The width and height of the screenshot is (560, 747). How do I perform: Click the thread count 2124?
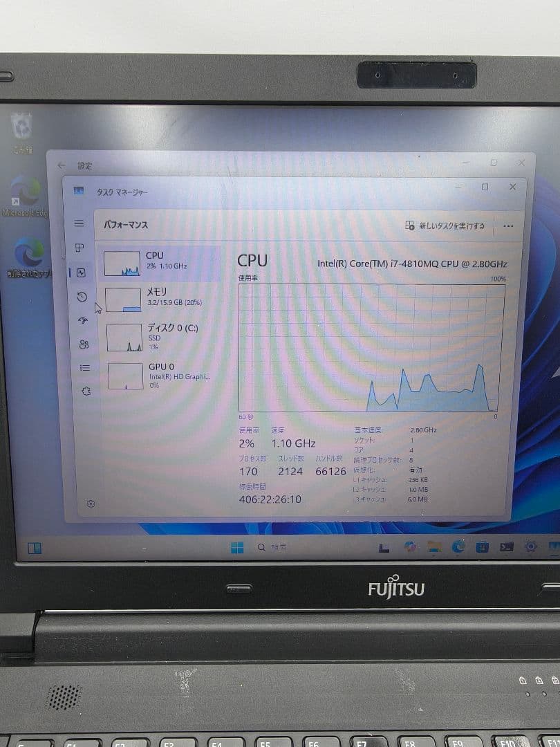coord(290,472)
